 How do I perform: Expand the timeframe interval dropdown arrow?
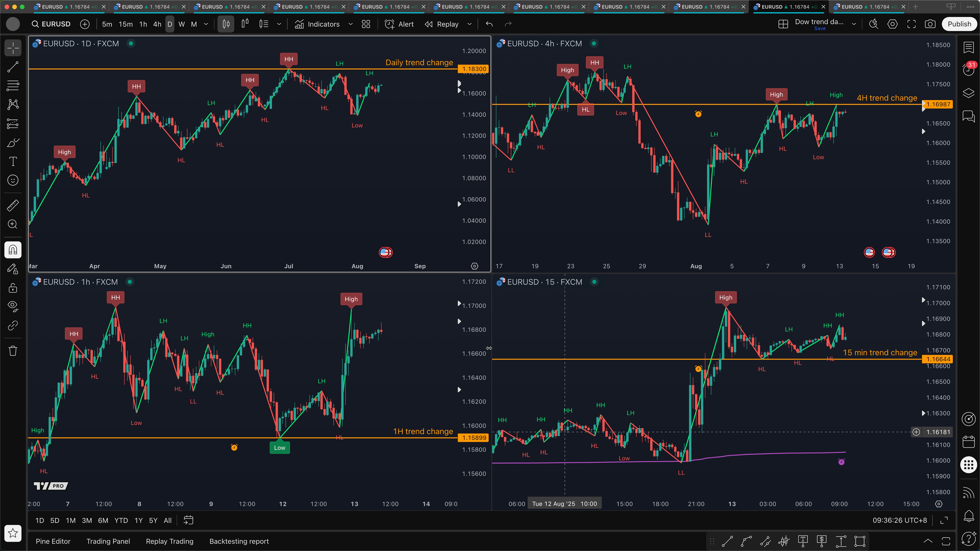[206, 24]
